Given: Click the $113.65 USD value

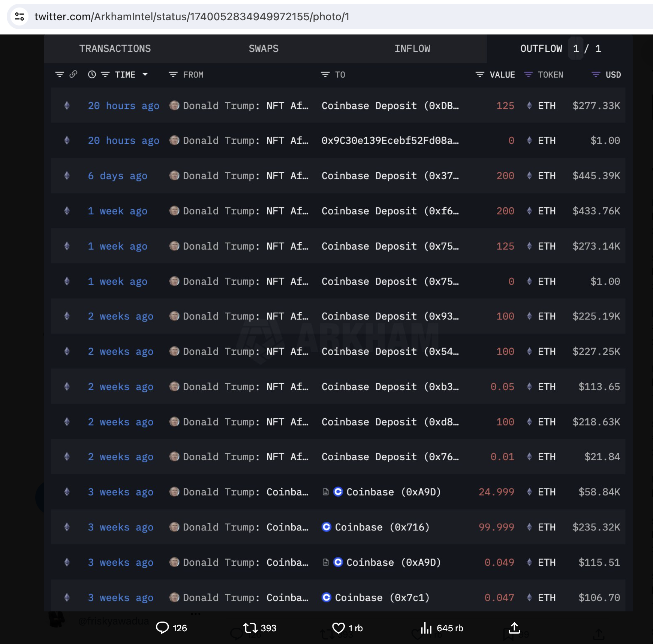Looking at the screenshot, I should coord(599,387).
